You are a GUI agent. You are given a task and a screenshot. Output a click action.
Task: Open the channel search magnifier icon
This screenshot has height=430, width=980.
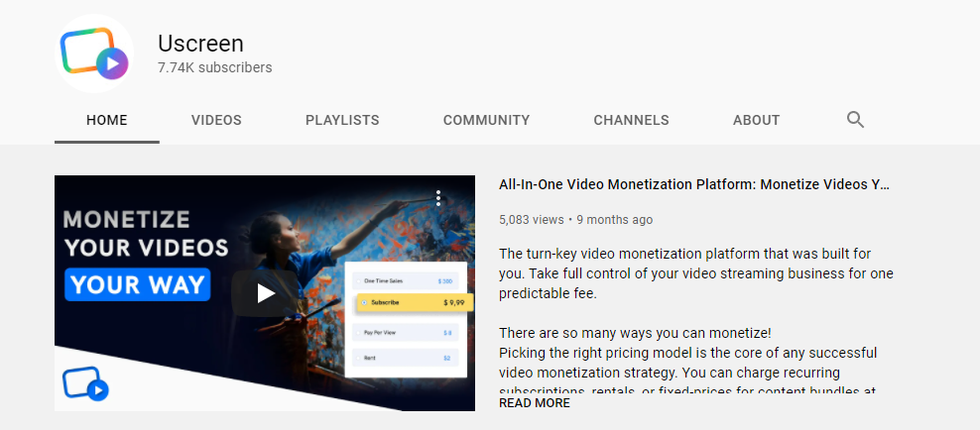(x=855, y=120)
